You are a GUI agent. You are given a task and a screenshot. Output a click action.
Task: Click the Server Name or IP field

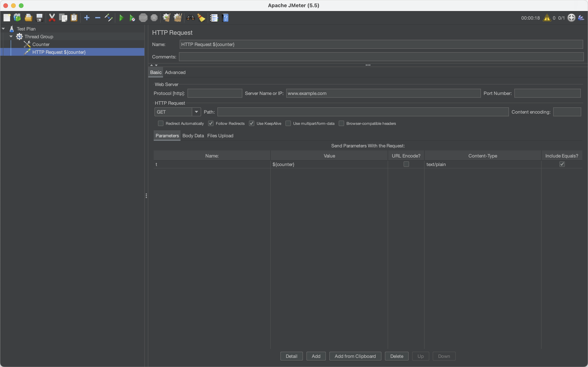[383, 93]
